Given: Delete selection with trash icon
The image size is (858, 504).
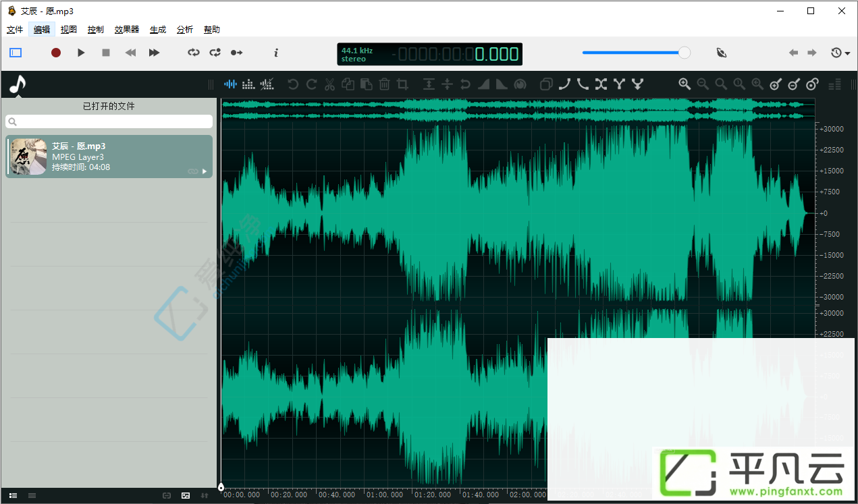Looking at the screenshot, I should pos(384,84).
